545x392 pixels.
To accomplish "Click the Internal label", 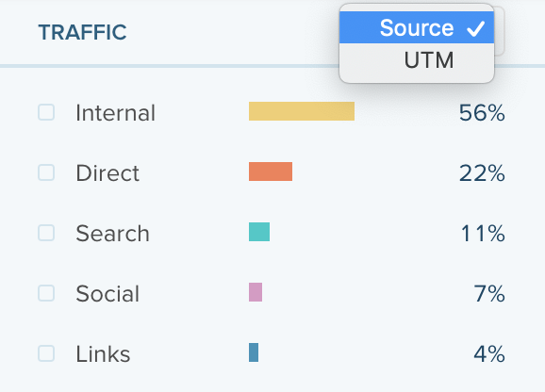I will pyautogui.click(x=115, y=113).
